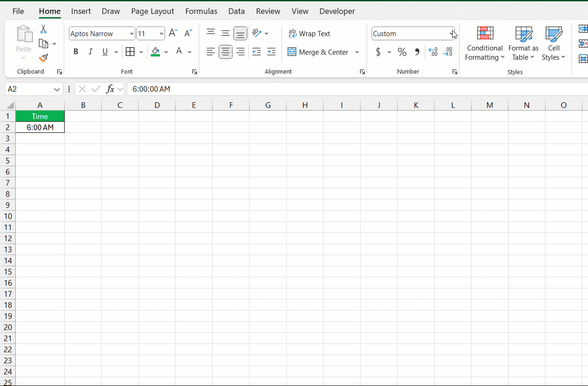Select column A header

coord(40,105)
